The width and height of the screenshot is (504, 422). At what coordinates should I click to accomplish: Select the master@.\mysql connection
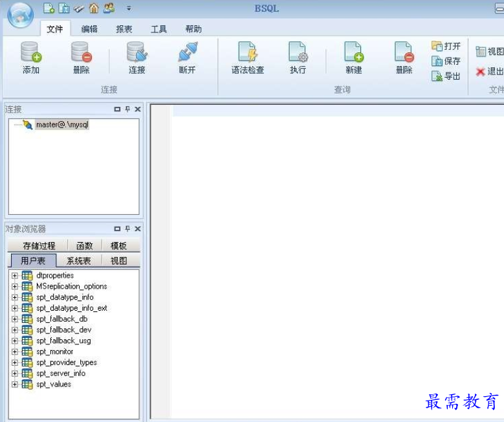(x=62, y=124)
